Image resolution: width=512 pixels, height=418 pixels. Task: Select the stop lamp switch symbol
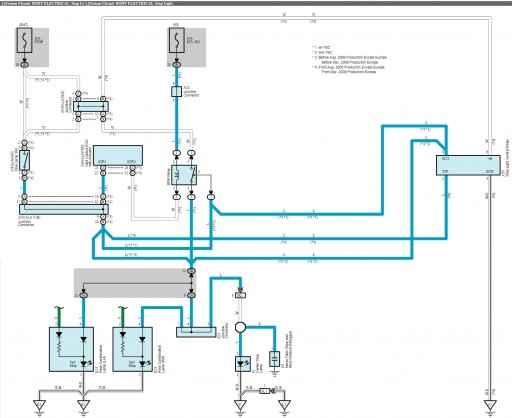coord(25,160)
